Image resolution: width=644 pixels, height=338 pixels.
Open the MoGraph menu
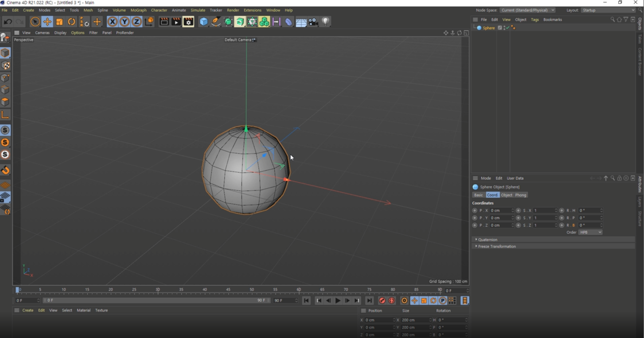(138, 10)
